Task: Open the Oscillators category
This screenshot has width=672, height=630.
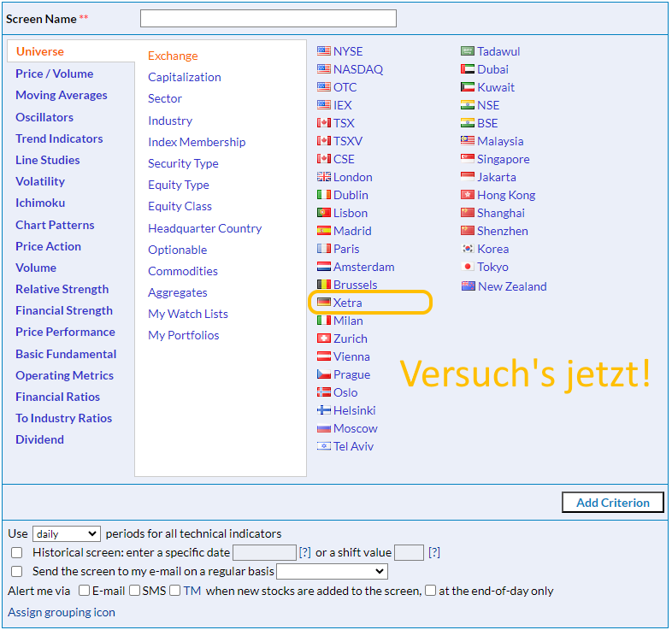Action: point(44,117)
